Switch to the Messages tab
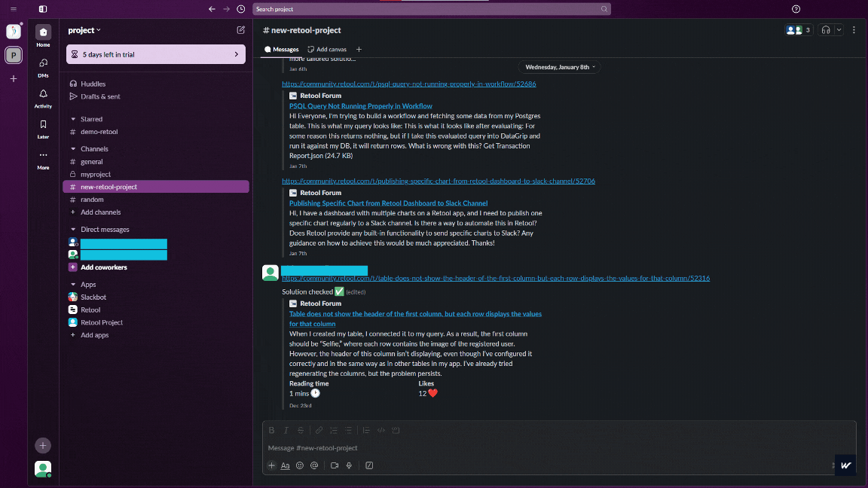 pos(281,49)
